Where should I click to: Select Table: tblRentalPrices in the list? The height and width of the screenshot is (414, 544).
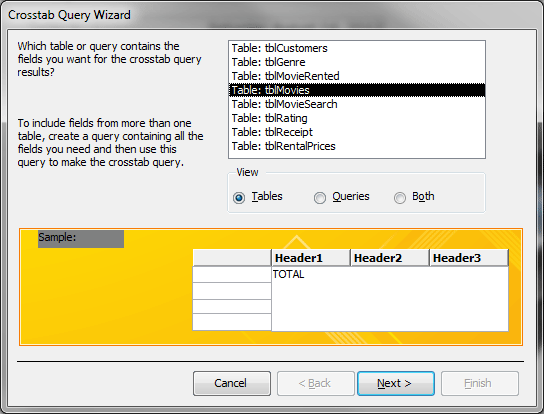[357, 146]
